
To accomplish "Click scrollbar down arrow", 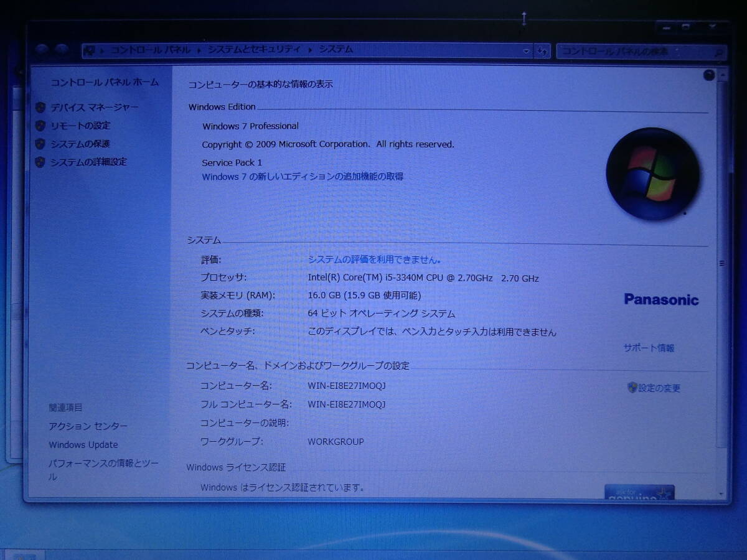I will point(722,493).
